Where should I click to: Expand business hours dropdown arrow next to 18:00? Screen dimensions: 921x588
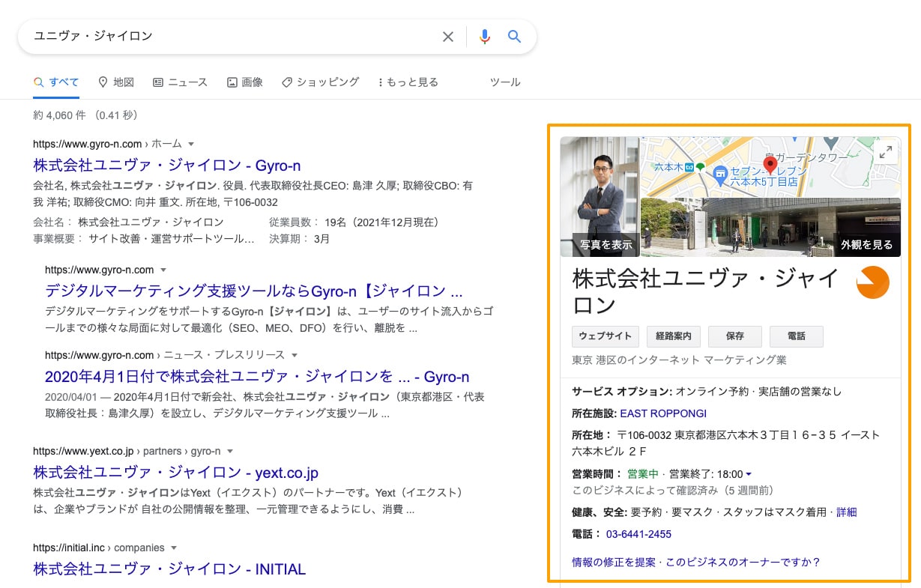tap(749, 474)
